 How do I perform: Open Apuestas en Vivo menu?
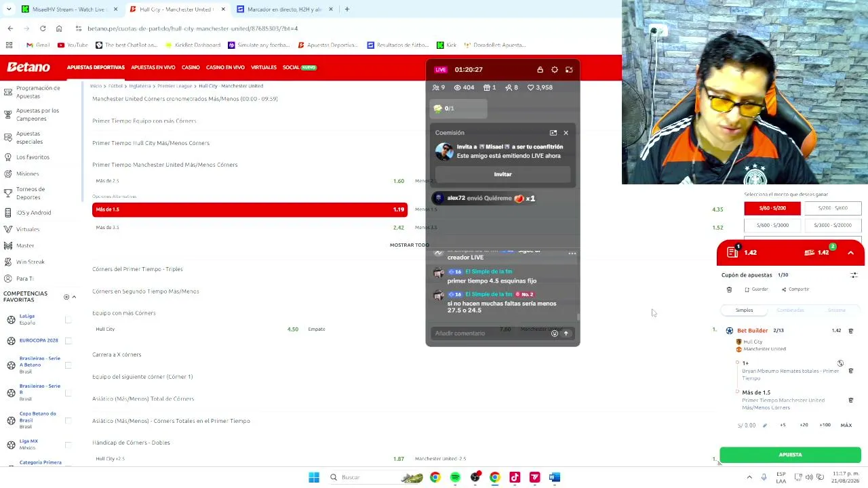[x=153, y=68]
